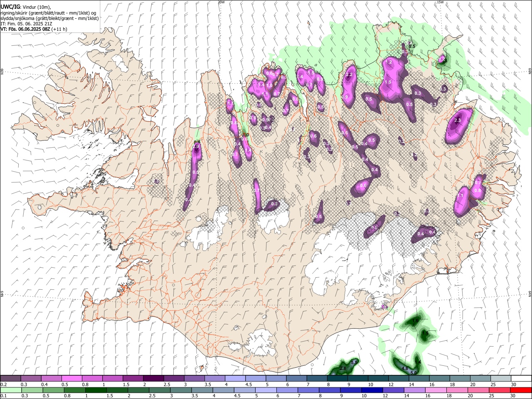Click the '25' label in the bottom legend row

[x=491, y=396]
